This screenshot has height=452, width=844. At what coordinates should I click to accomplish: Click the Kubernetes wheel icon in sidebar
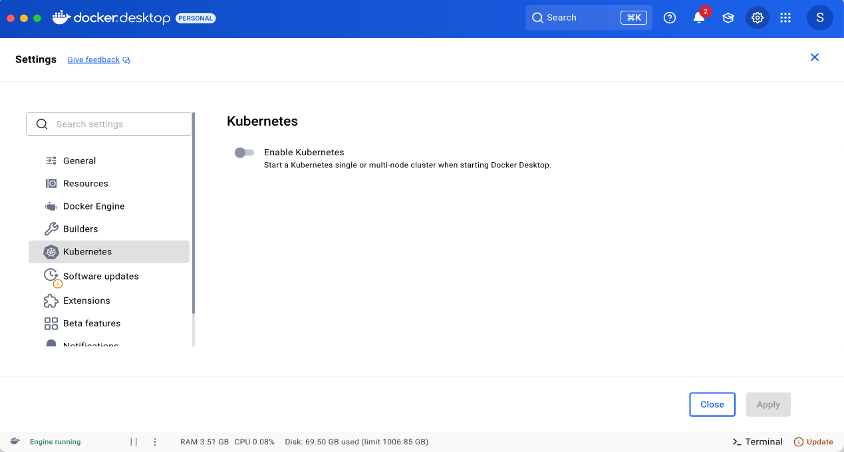click(51, 251)
